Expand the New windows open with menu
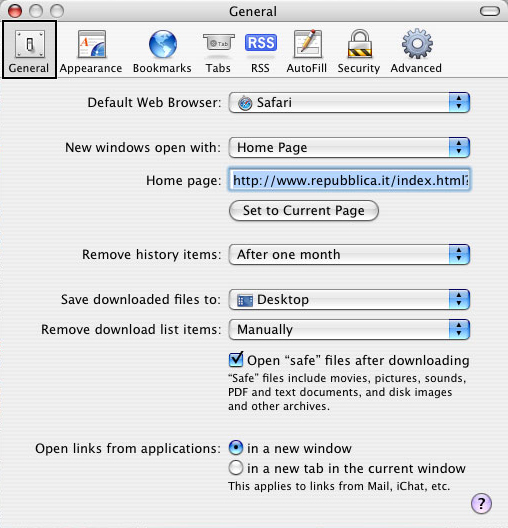 (349, 147)
